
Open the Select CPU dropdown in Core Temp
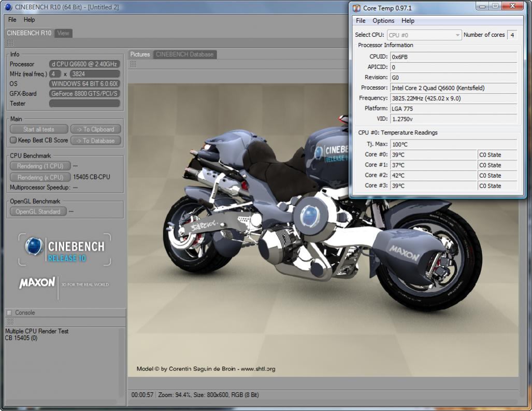click(424, 35)
